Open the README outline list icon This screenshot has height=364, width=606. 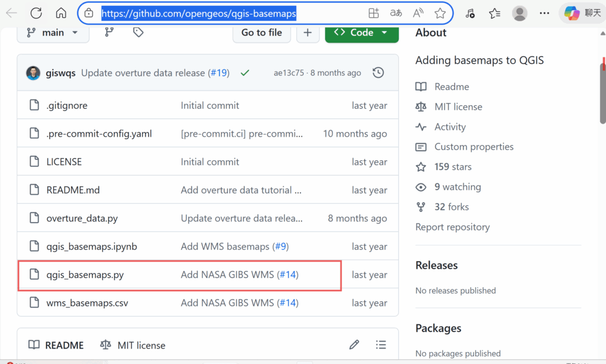(x=381, y=344)
